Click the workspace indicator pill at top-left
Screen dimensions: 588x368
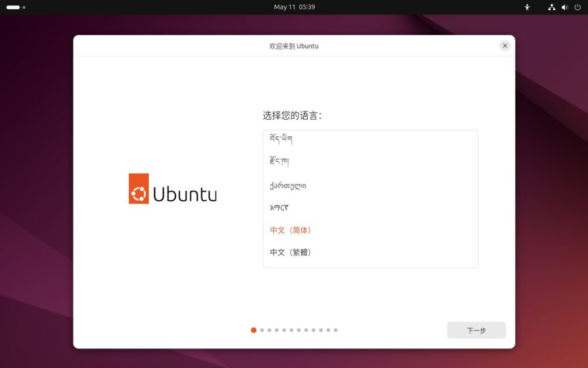pos(13,7)
